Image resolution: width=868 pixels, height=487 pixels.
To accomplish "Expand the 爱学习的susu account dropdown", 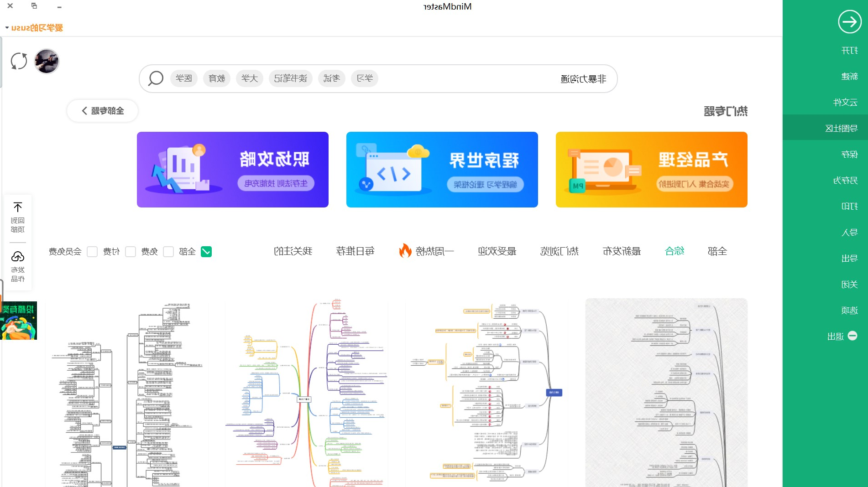I will [34, 28].
